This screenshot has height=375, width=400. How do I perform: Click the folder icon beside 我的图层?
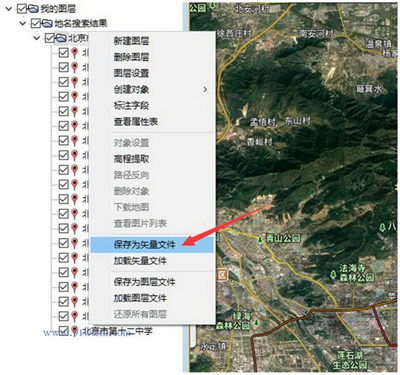click(x=33, y=8)
